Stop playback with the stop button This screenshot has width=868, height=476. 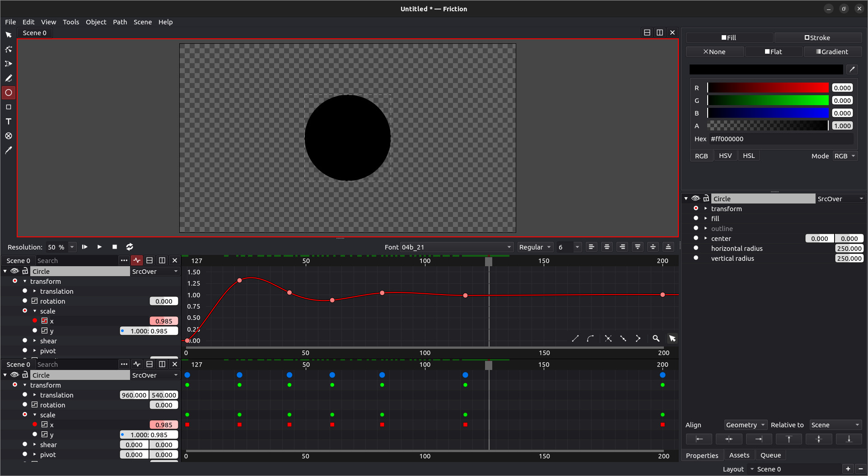tap(115, 247)
